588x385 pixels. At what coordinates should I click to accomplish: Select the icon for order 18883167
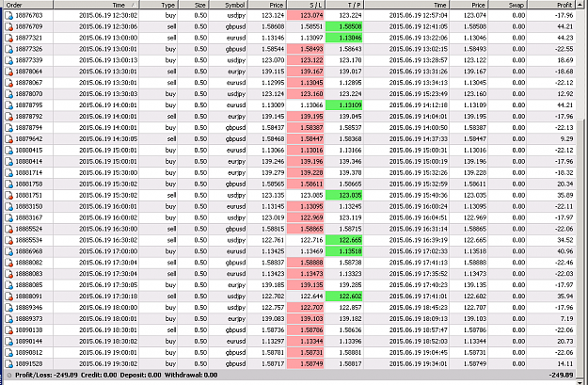(8, 218)
